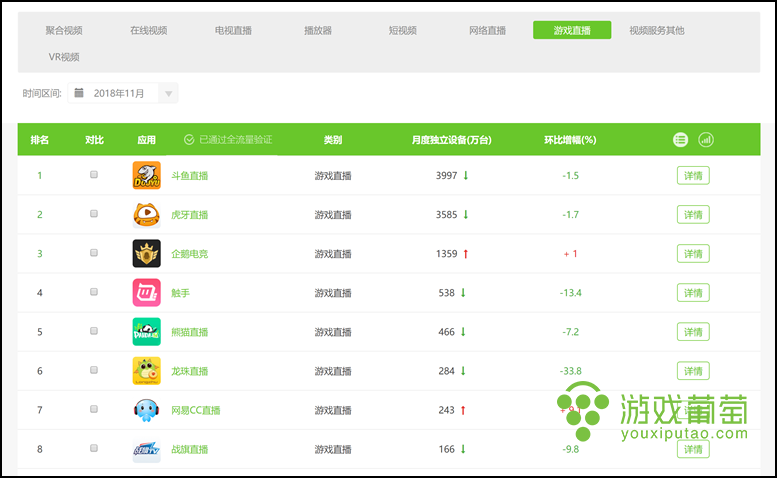This screenshot has width=777, height=478.
Task: Tick the compare checkbox for 企鹅电竞
Action: [94, 253]
